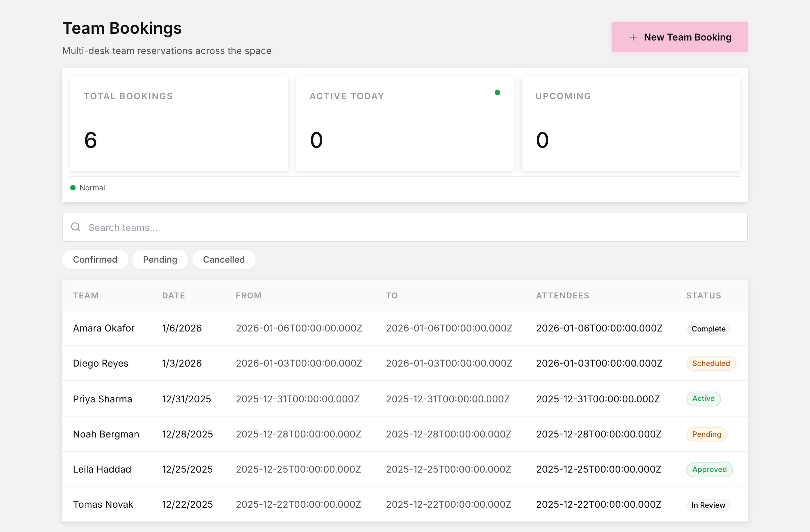Filter by Cancelled status chip

click(x=224, y=260)
